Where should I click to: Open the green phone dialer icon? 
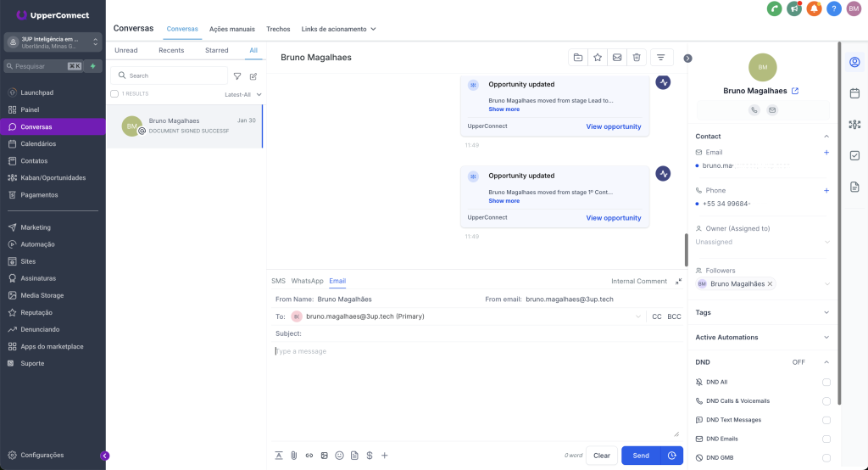[x=774, y=8]
